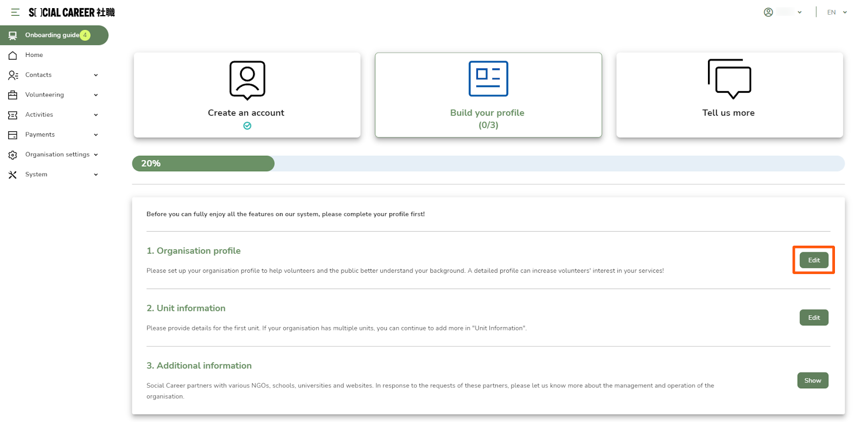Expand the Volunteering menu chevron
The width and height of the screenshot is (868, 422).
(x=96, y=95)
